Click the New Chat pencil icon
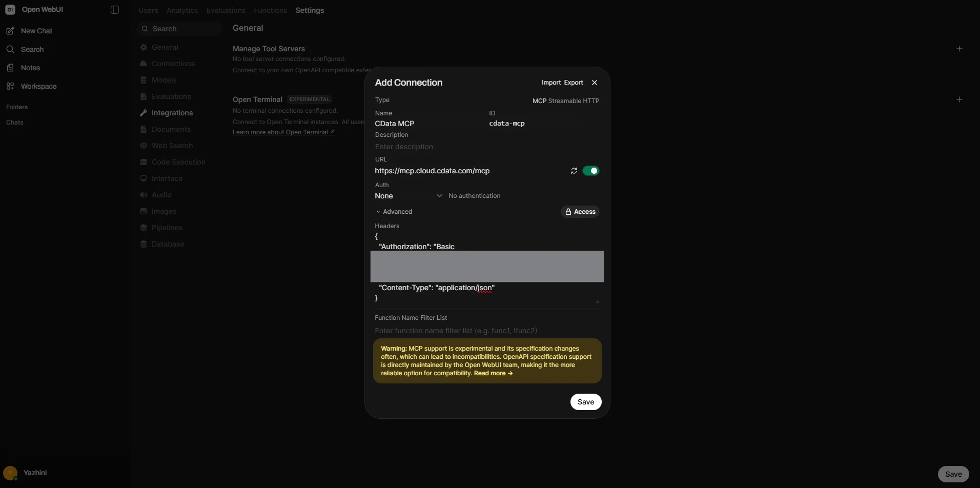This screenshot has height=488, width=980. tap(10, 31)
